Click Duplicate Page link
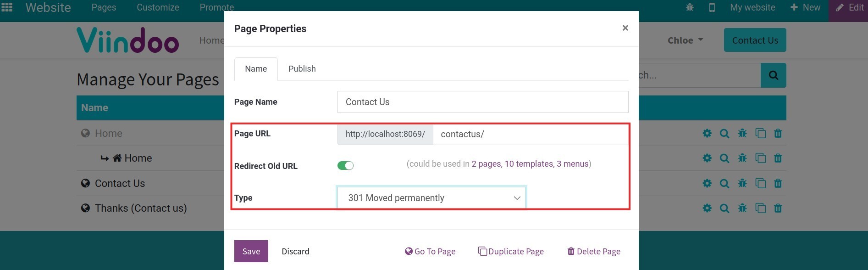Screen dimensions: 868x270 [511, 251]
